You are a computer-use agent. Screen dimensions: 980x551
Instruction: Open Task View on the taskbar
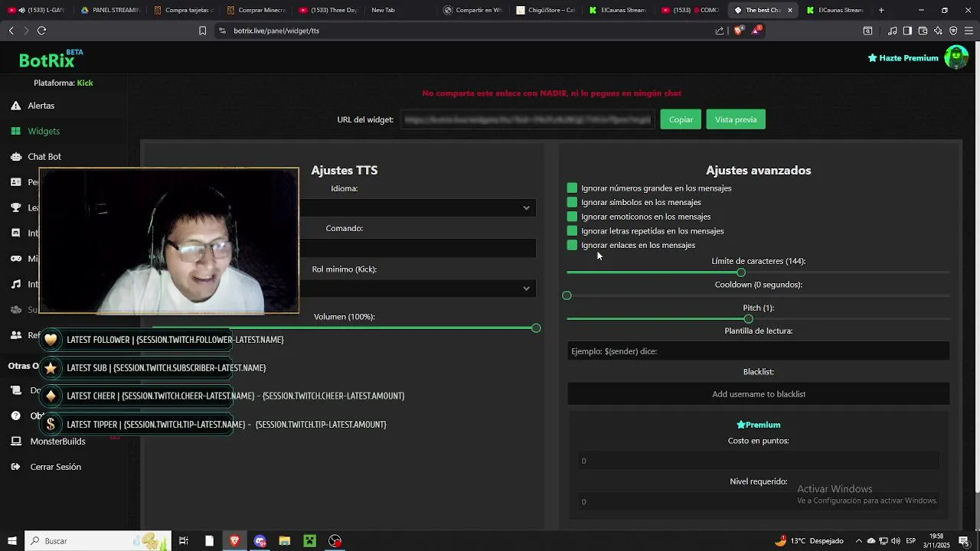pyautogui.click(x=184, y=541)
